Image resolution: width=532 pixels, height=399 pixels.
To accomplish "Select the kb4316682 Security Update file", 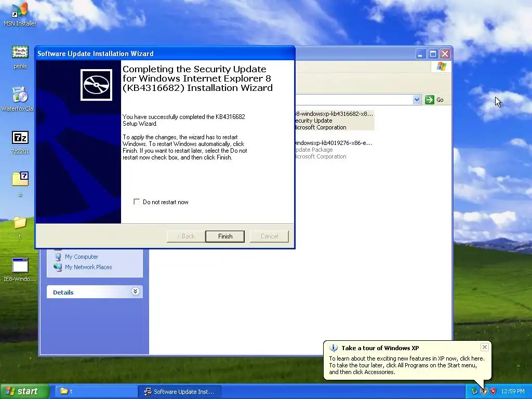I will pyautogui.click(x=335, y=121).
